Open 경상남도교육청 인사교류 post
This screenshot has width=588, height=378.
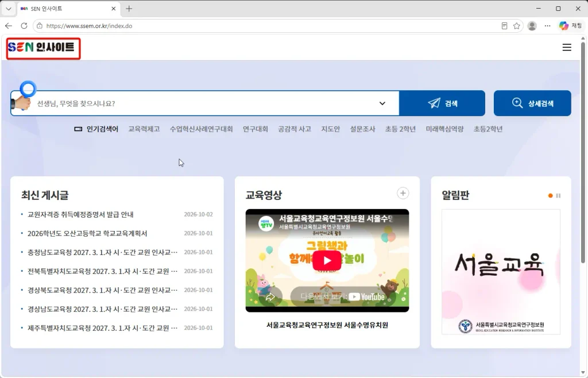[x=102, y=309]
